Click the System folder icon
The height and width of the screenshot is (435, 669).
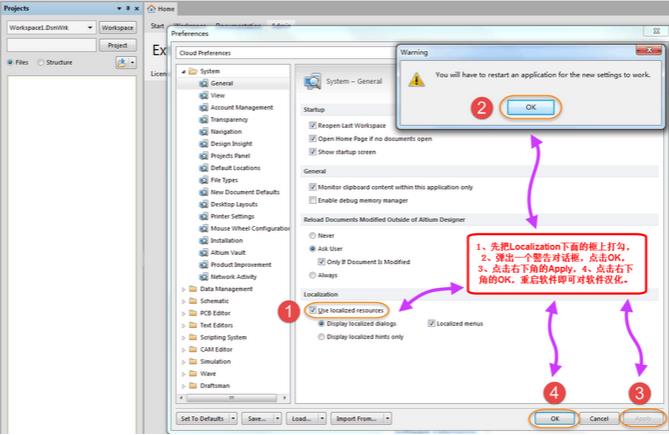193,71
